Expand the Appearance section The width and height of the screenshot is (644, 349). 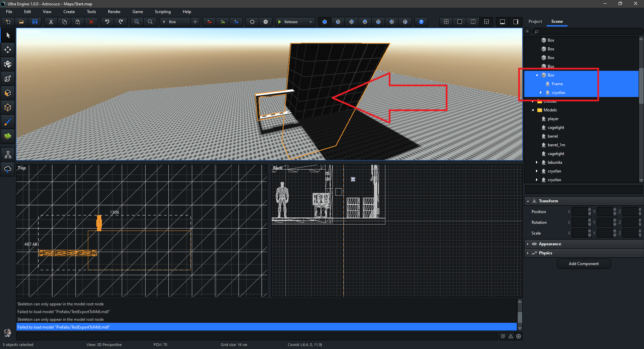(549, 244)
